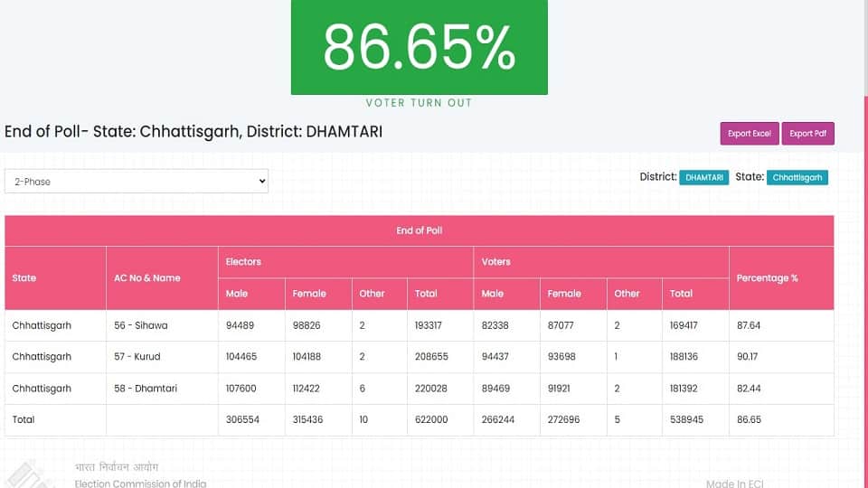Click Dhamtari male voters 89469
The height and width of the screenshot is (488, 868).
coord(495,389)
